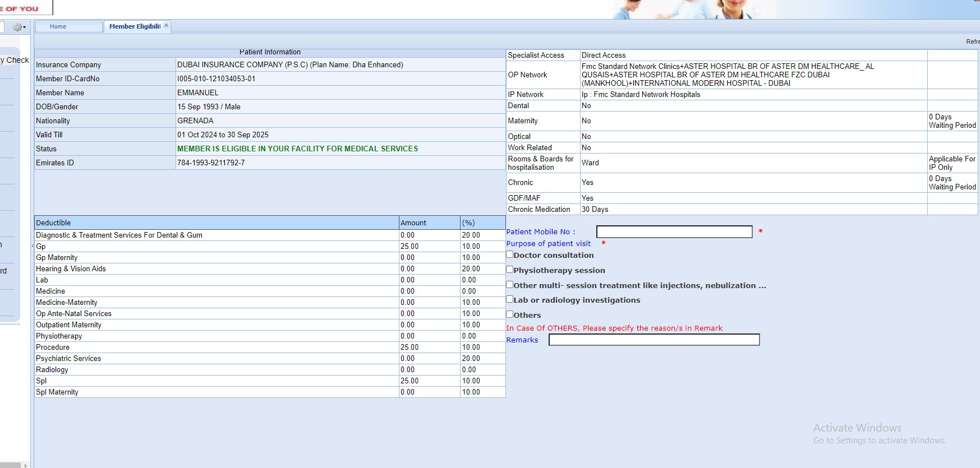Check Other multi-session treatment checkbox
Viewport: 980px width, 468px height.
(x=510, y=285)
